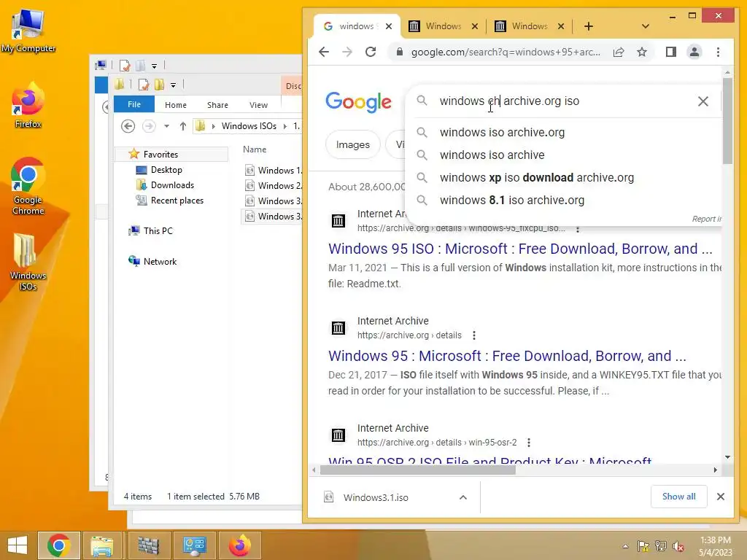Open the Home ribbon tab in Explorer
This screenshot has height=560, width=747.
point(175,105)
